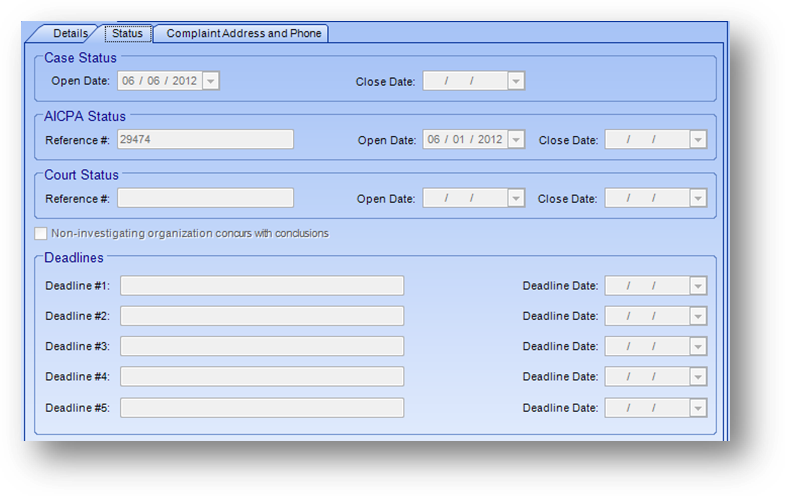
Task: Open the Deadline #1 date dropdown arrow
Action: (698, 286)
